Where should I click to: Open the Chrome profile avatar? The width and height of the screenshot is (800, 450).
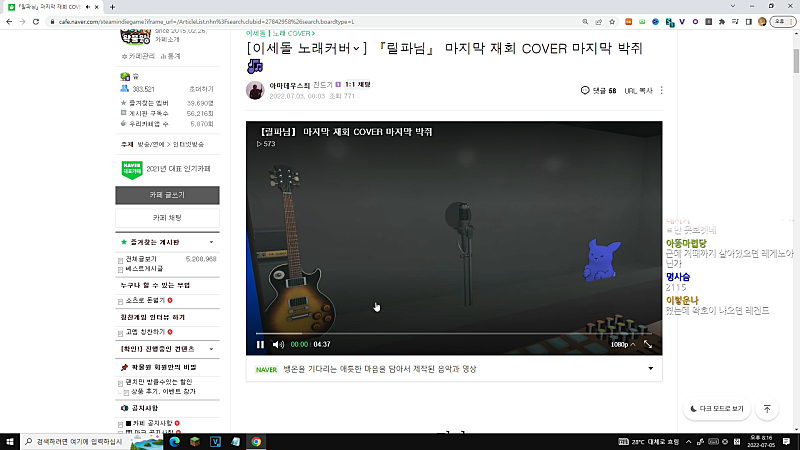(x=762, y=21)
